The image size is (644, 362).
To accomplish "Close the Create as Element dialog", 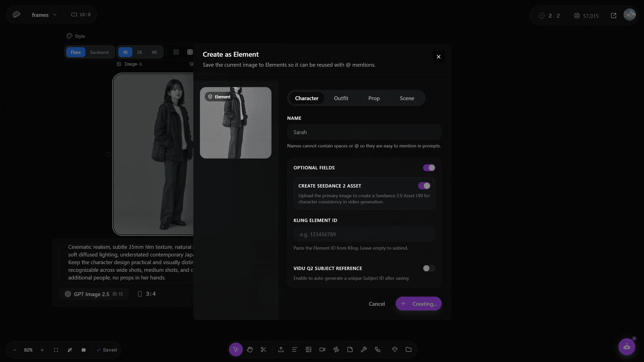I will [438, 57].
